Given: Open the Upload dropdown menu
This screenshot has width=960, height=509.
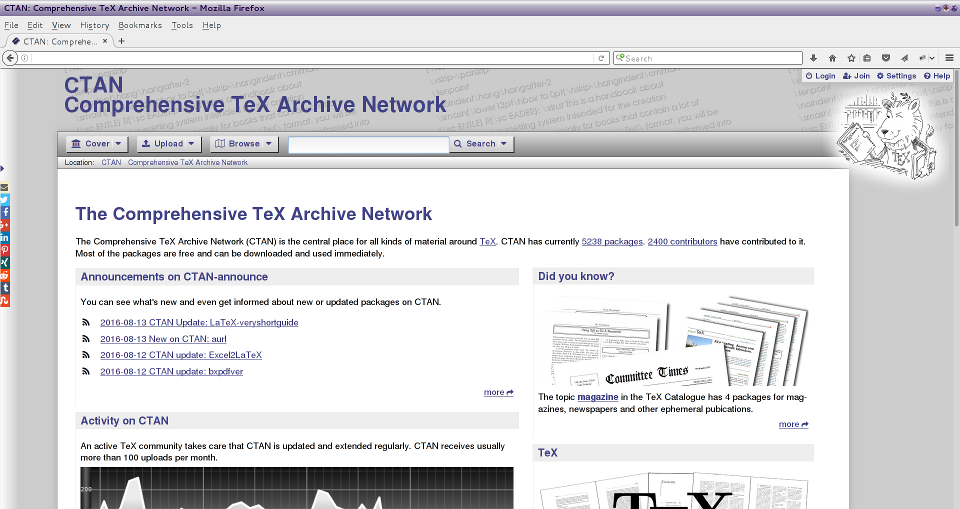Looking at the screenshot, I should pyautogui.click(x=168, y=144).
